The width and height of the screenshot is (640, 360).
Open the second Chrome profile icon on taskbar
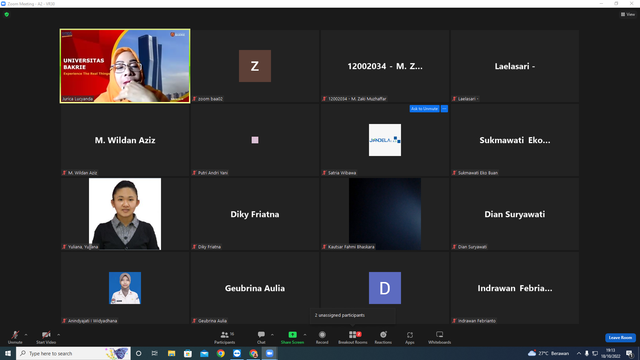(253, 353)
